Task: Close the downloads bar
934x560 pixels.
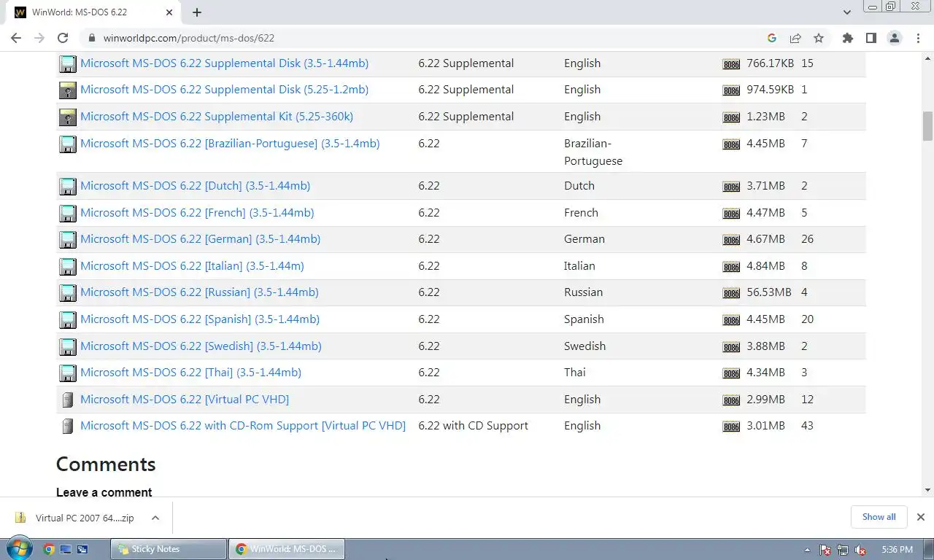Action: point(920,517)
